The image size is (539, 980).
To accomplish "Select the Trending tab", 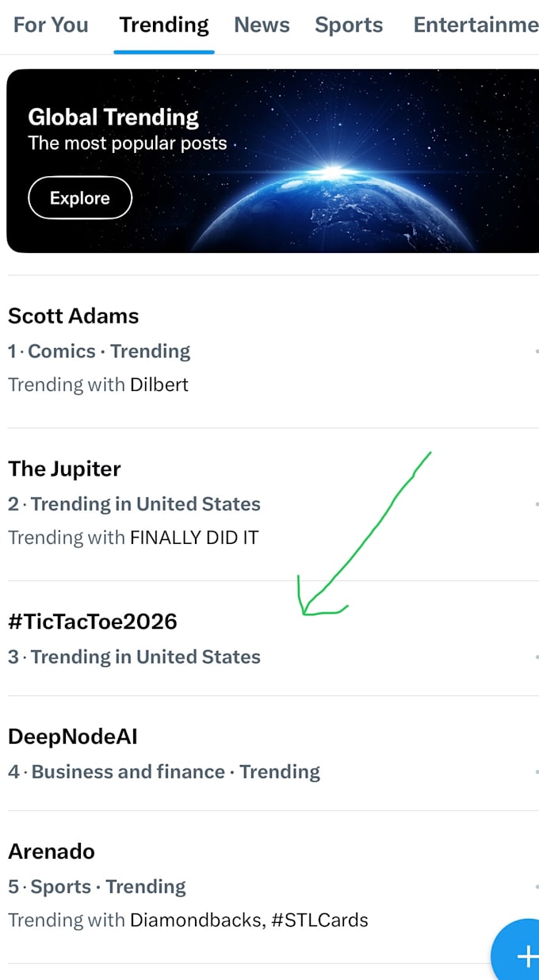I will (164, 25).
